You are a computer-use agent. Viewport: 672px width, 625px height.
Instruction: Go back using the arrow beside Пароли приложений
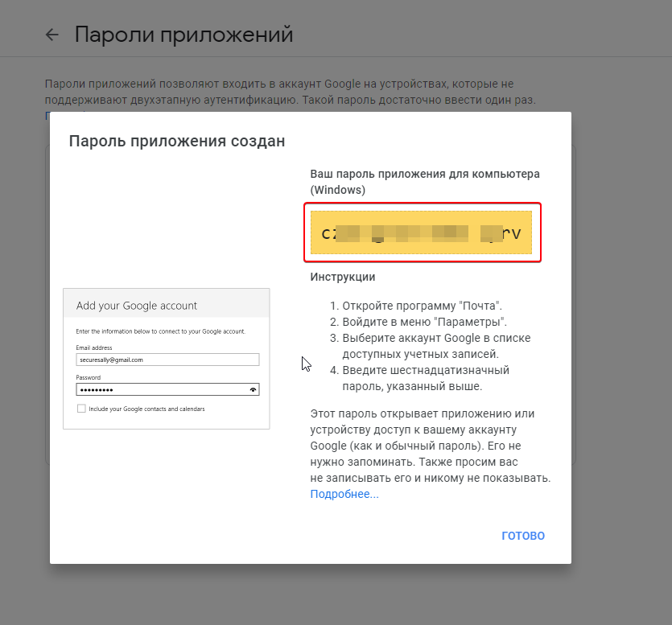point(52,35)
